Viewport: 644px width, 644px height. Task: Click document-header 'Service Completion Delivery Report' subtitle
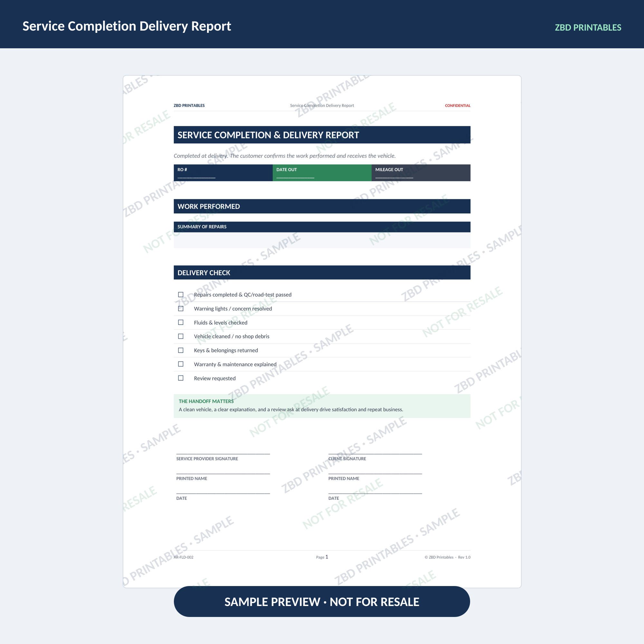322,106
